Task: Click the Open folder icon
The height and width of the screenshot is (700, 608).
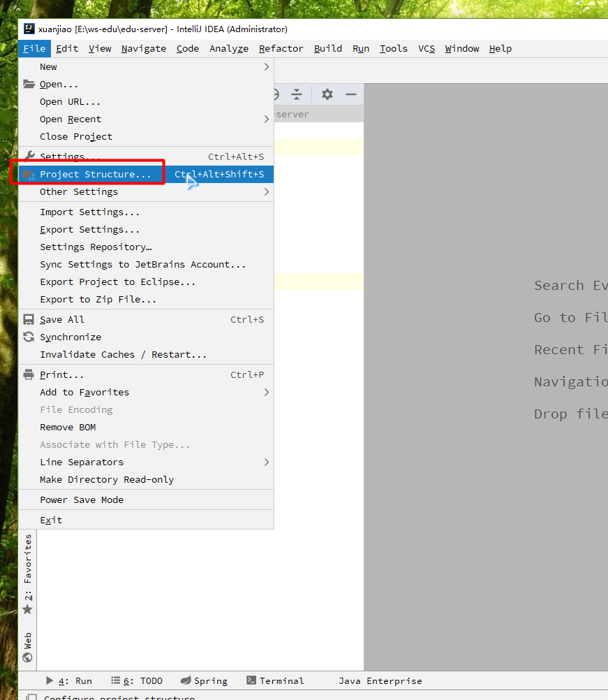Action: [29, 84]
